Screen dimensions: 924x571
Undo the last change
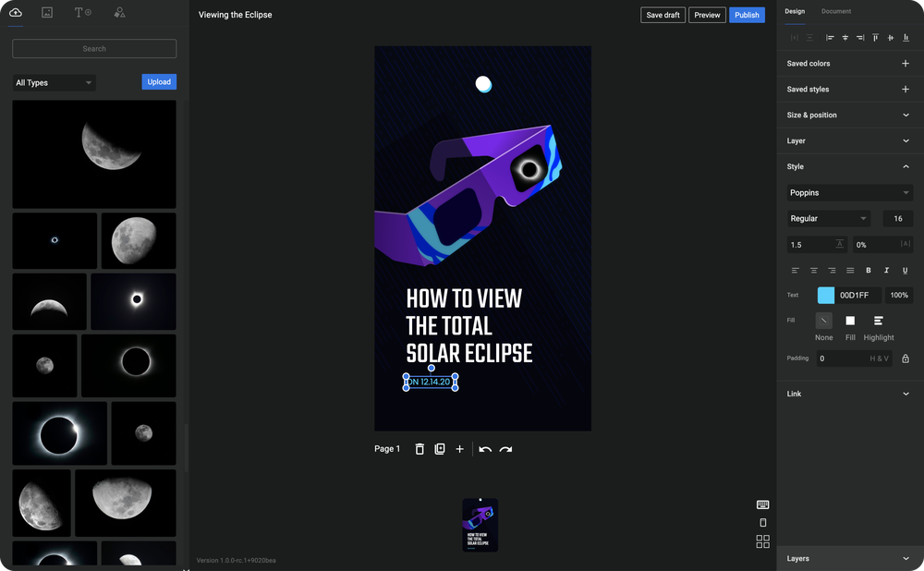tap(485, 448)
